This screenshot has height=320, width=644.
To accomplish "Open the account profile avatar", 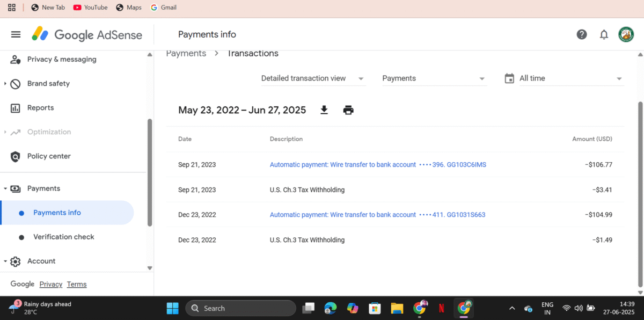I will coord(626,34).
